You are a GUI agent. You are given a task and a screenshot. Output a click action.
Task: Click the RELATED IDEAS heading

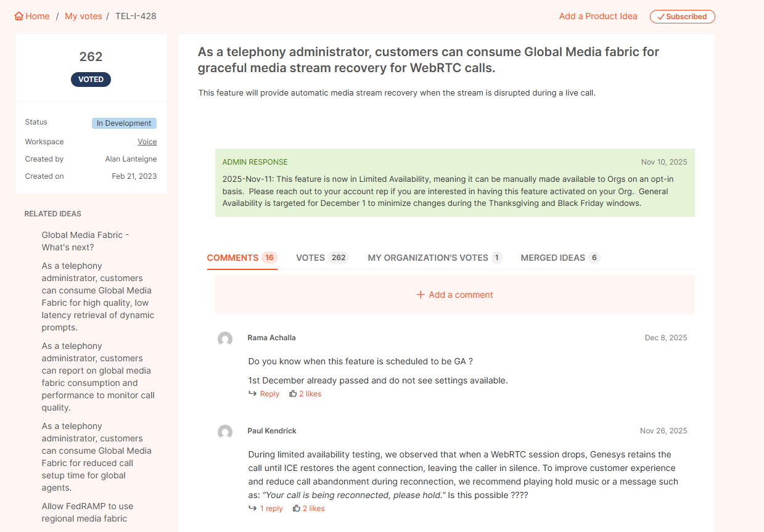pos(53,214)
